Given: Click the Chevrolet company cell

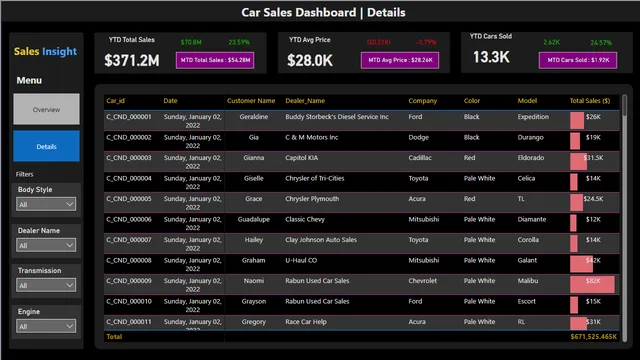Looking at the screenshot, I should (422, 281).
